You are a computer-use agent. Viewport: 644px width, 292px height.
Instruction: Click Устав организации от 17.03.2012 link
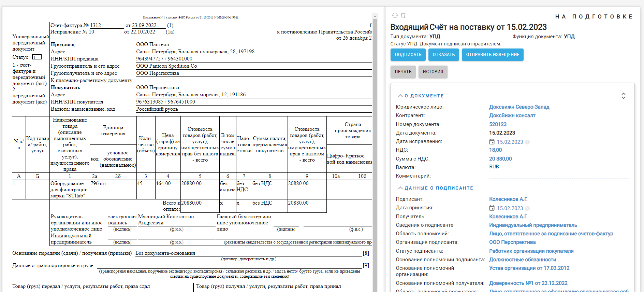pos(529,268)
